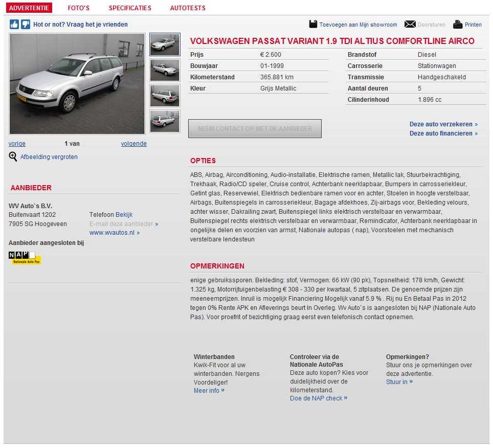Click 'Meer info' under Winterbanden
Screen dimensions: 493x448
[x=209, y=391]
